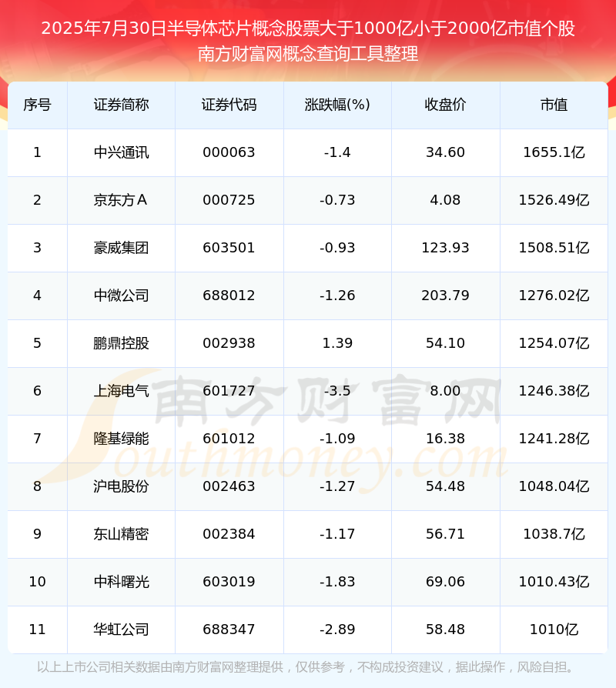Click closing price 54.48
Image resolution: width=616 pixels, height=688 pixels.
pos(445,486)
